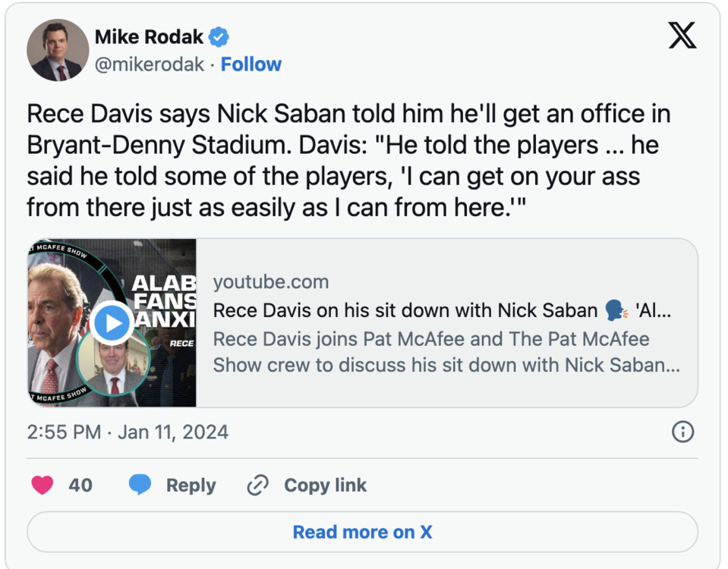This screenshot has height=569, width=728.
Task: Like the tweet with the heart icon
Action: [x=43, y=485]
